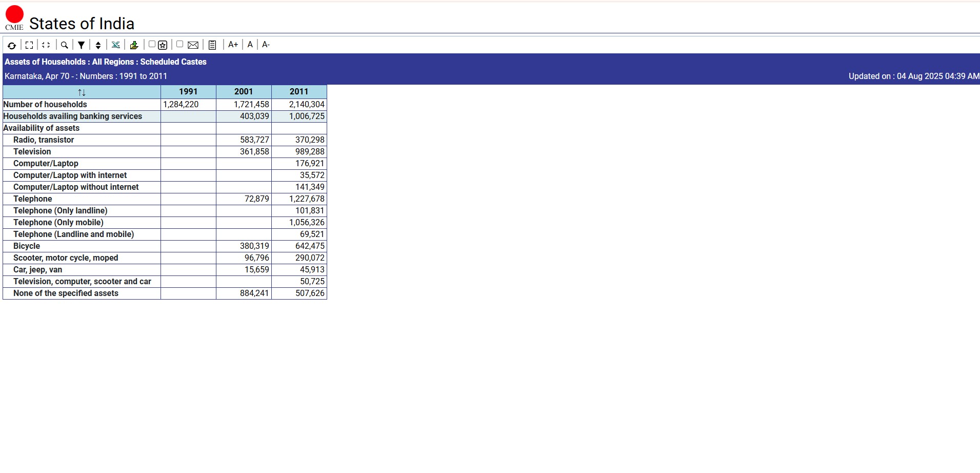
Task: Expand table to full screen view
Action: (29, 45)
